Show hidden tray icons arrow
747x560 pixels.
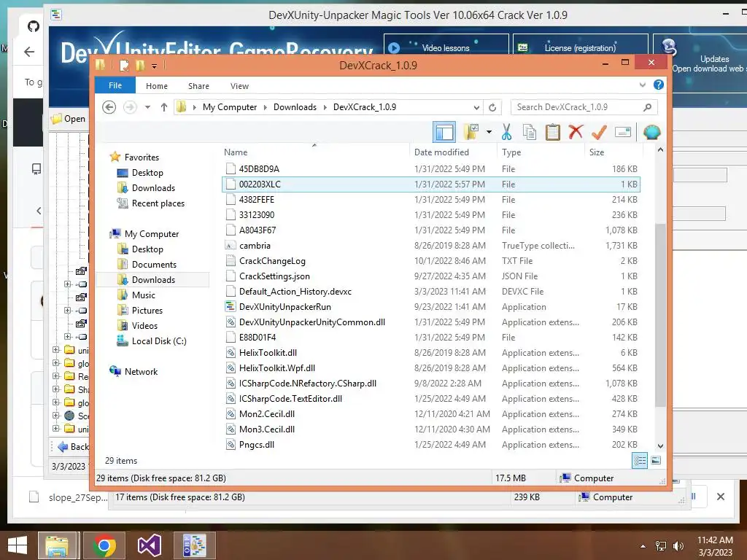pyautogui.click(x=643, y=546)
